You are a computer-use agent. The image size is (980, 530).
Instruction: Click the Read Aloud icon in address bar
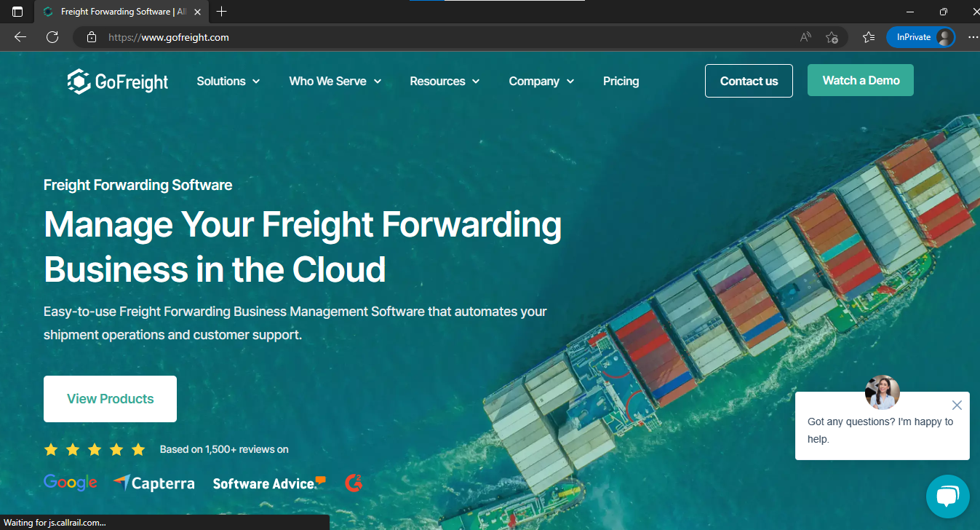pos(805,37)
